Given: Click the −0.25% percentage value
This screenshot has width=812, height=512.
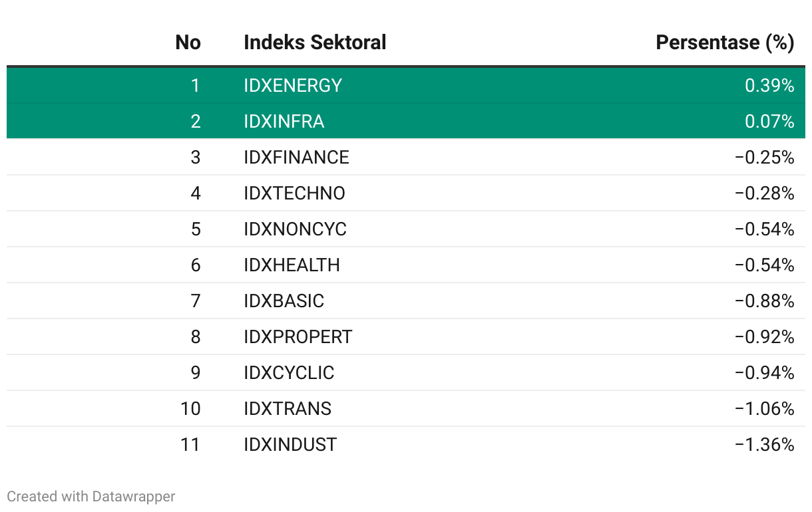Looking at the screenshot, I should tap(765, 158).
